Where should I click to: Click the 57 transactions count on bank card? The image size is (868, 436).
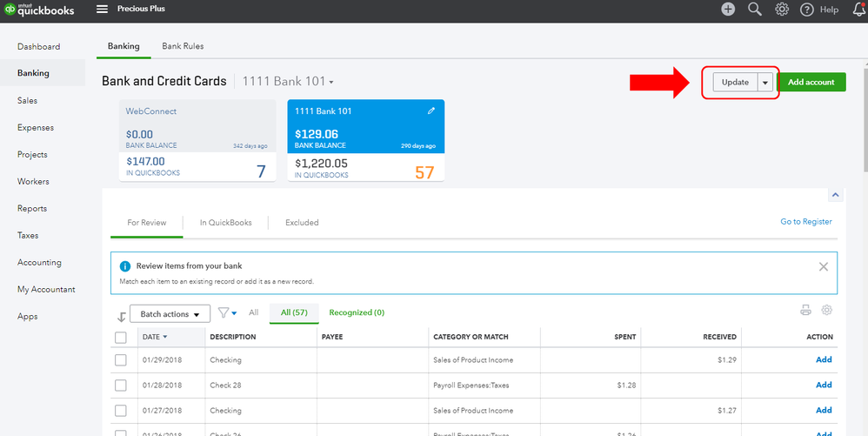click(x=424, y=172)
